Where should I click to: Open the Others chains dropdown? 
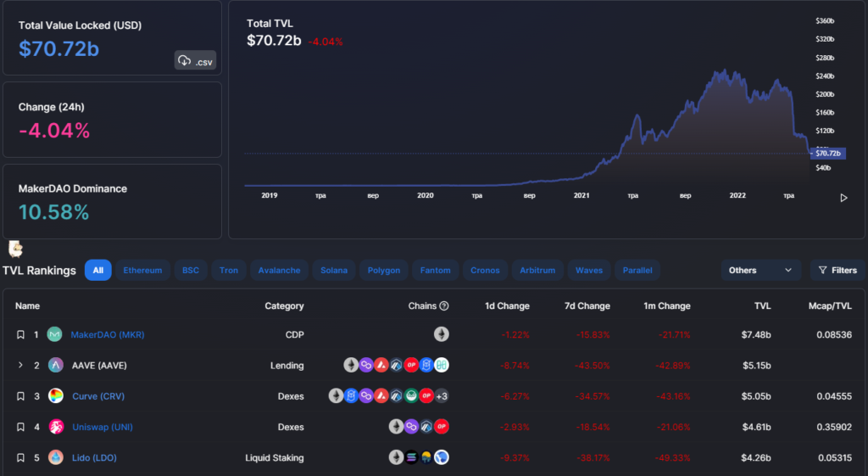coord(760,270)
